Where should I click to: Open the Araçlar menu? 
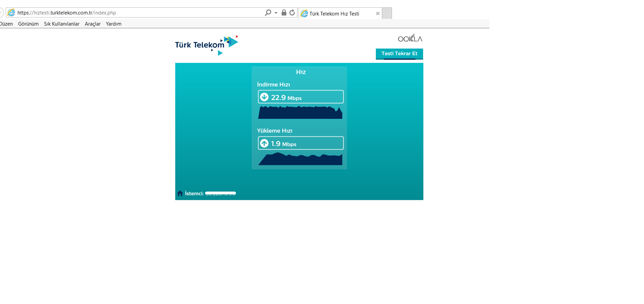point(93,24)
